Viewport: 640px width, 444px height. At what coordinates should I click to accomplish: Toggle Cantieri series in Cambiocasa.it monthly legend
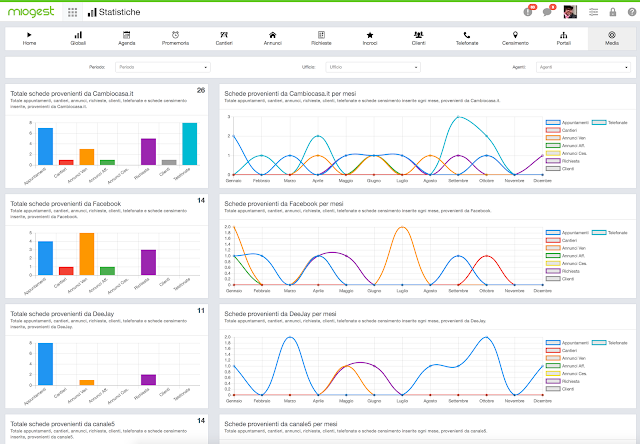561,130
